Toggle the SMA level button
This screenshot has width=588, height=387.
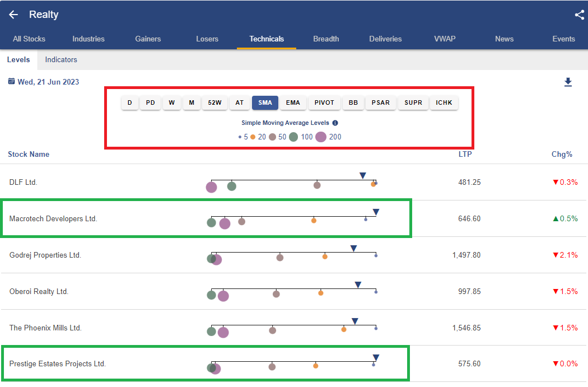265,102
